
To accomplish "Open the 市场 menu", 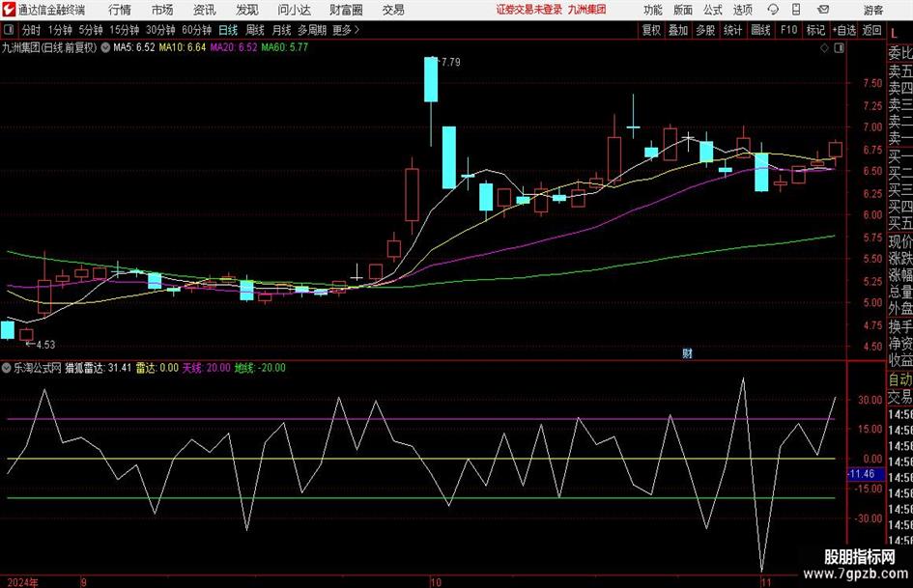I will click(x=162, y=10).
